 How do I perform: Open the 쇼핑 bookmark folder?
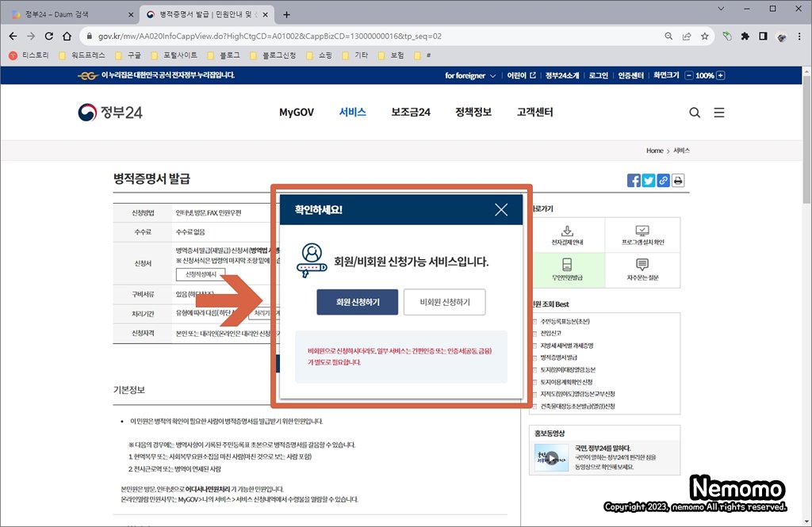[x=319, y=55]
